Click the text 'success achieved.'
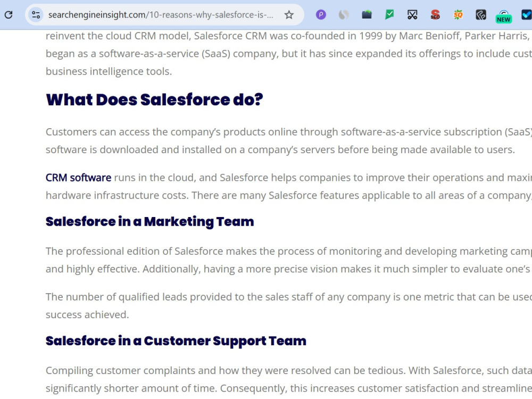Image resolution: width=532 pixels, height=399 pixels. (x=87, y=314)
